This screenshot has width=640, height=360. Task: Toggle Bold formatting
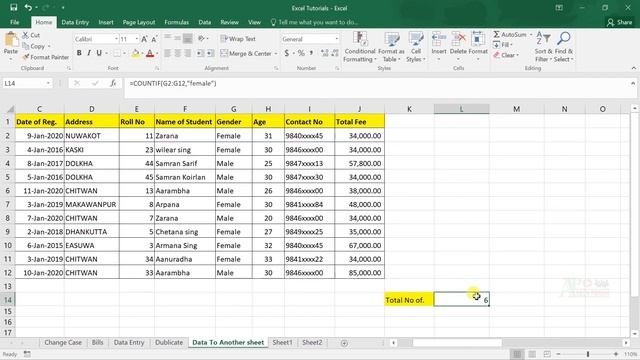click(x=79, y=53)
